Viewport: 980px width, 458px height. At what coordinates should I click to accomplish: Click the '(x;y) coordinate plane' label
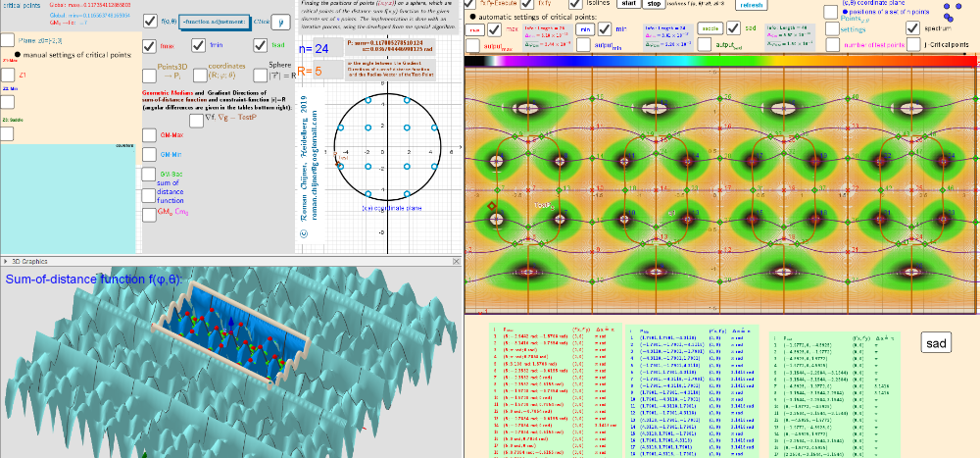pos(391,208)
